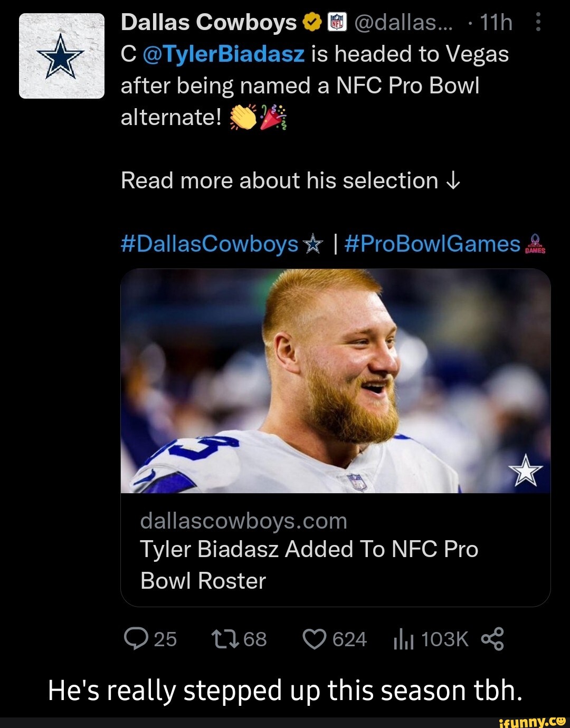Click the dallascowboys.com domain text
570x728 pixels.
[x=244, y=521]
